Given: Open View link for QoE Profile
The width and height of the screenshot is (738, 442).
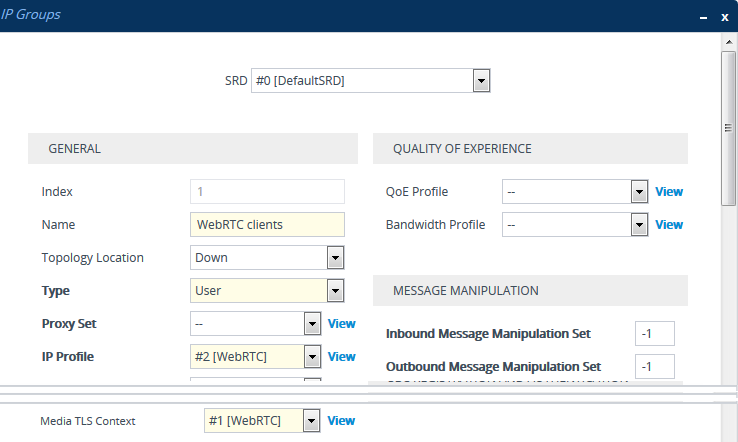Looking at the screenshot, I should tap(669, 192).
